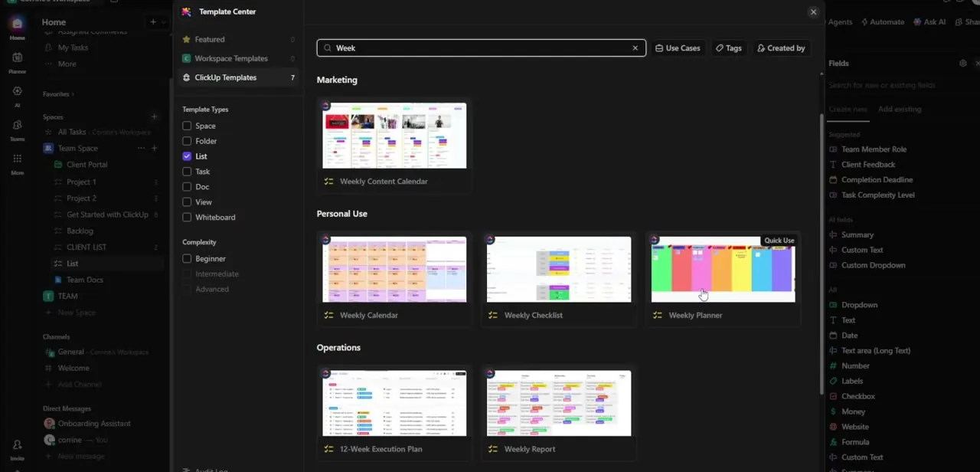Image resolution: width=980 pixels, height=472 pixels.
Task: Click the Workspace Templates icon
Action: [x=186, y=58]
